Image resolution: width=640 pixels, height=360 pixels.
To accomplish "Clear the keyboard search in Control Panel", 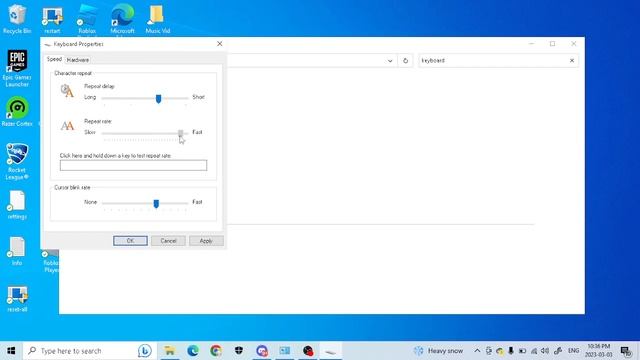I will tap(572, 60).
